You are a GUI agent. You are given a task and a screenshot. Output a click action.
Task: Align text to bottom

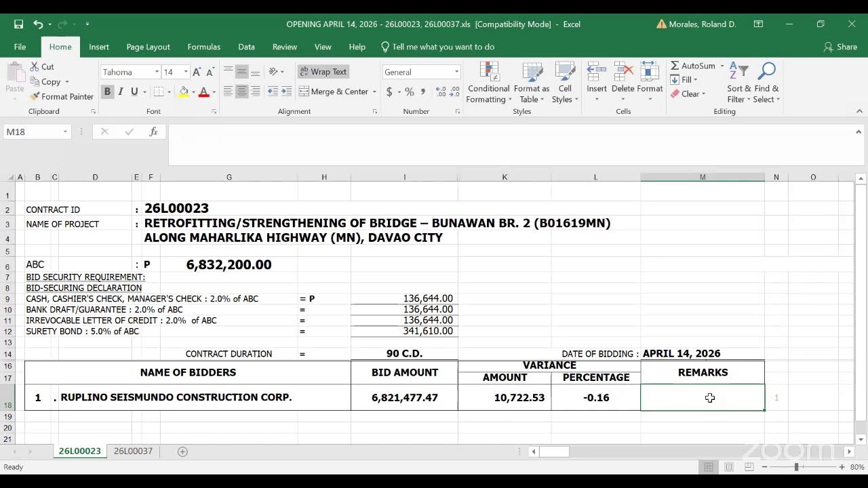(255, 72)
